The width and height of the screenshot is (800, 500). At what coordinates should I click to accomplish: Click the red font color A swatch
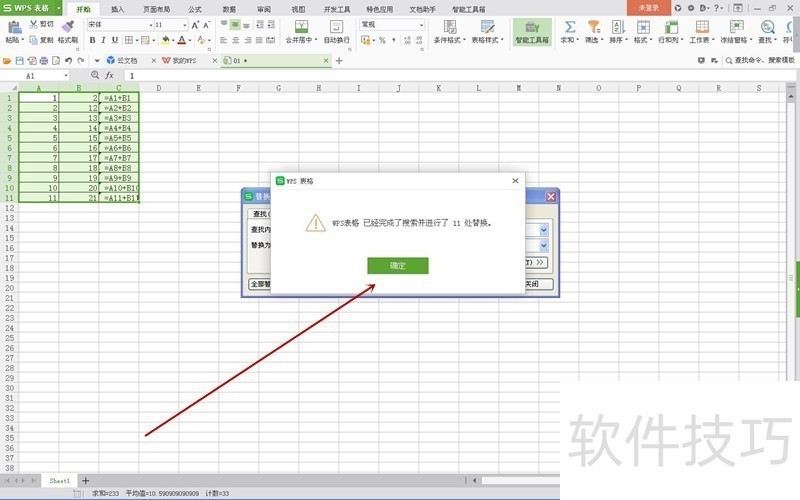[182, 40]
